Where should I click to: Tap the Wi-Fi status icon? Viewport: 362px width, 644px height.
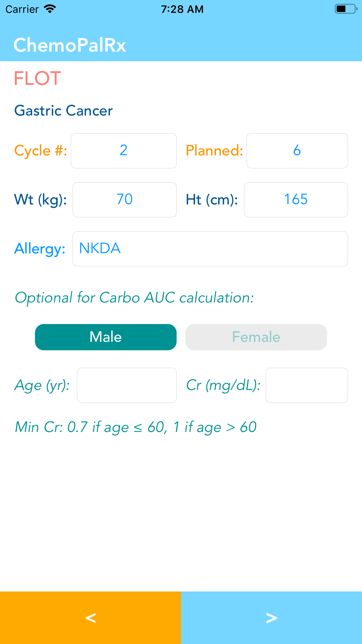pyautogui.click(x=50, y=9)
